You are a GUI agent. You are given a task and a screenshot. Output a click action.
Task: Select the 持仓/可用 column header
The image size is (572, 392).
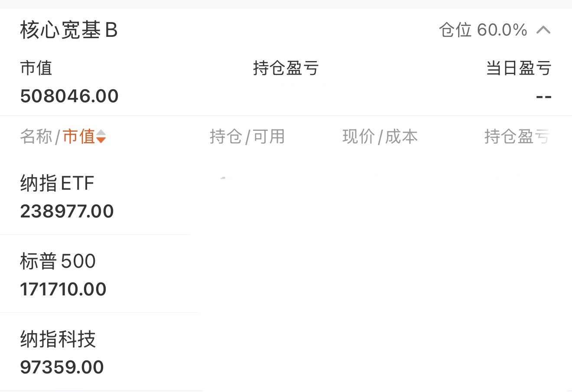click(x=247, y=136)
